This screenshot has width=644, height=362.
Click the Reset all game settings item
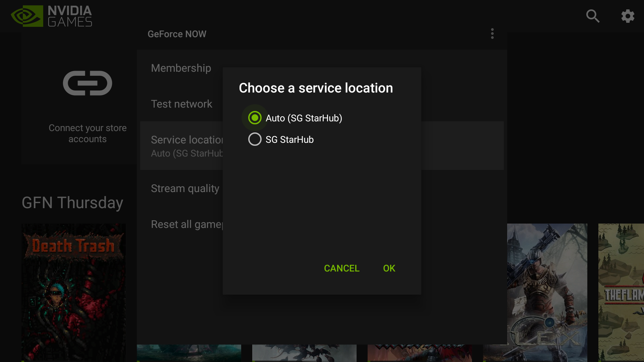186,224
